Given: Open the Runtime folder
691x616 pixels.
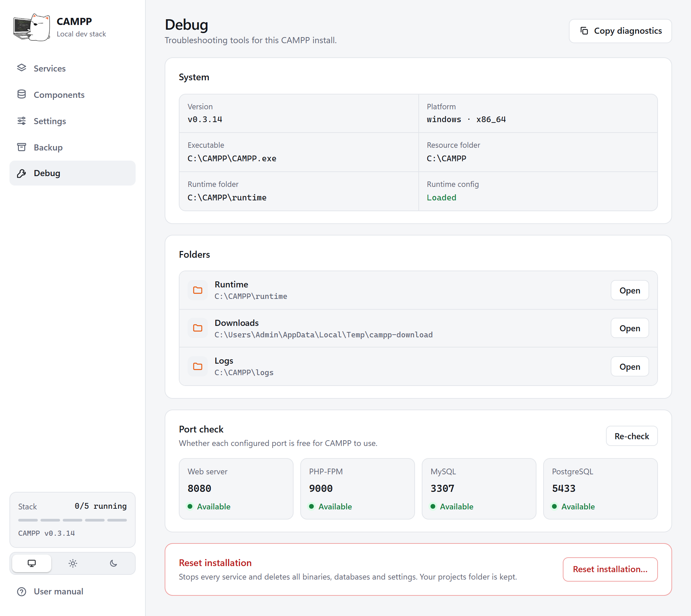Looking at the screenshot, I should 630,290.
